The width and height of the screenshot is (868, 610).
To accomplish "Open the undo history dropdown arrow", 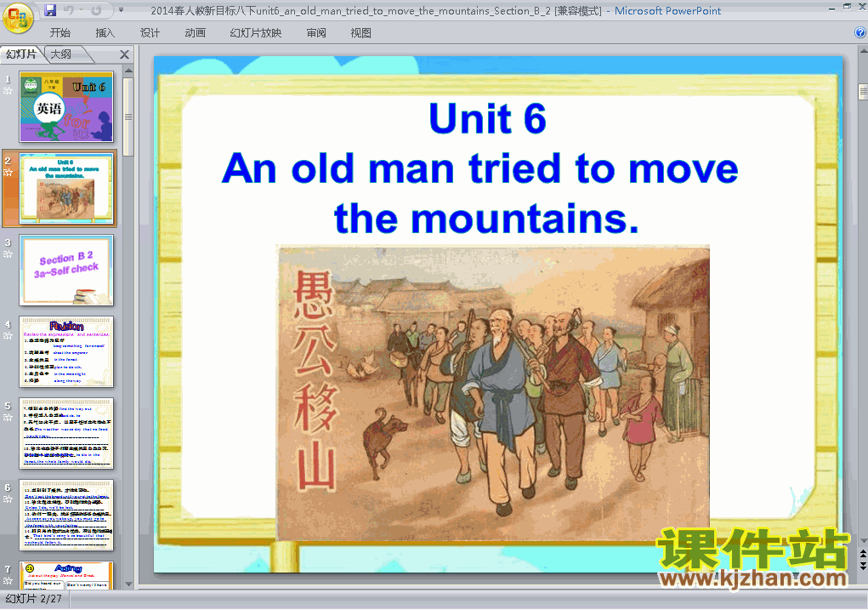I will coord(81,10).
